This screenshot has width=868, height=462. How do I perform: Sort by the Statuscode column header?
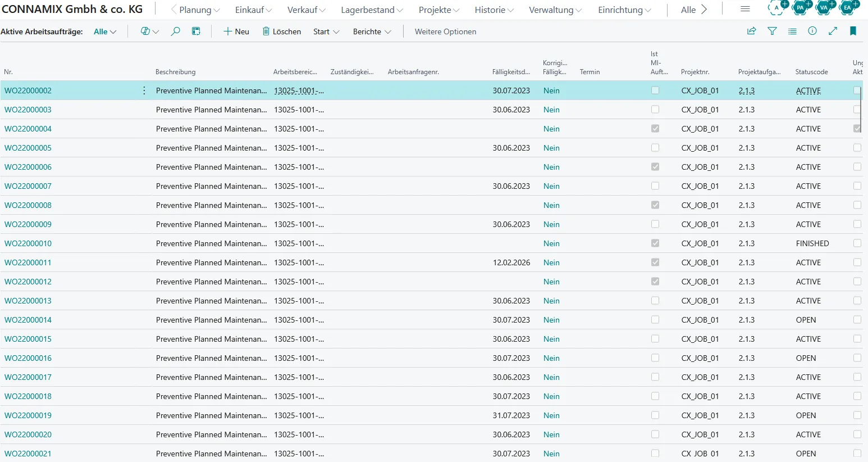pyautogui.click(x=811, y=72)
